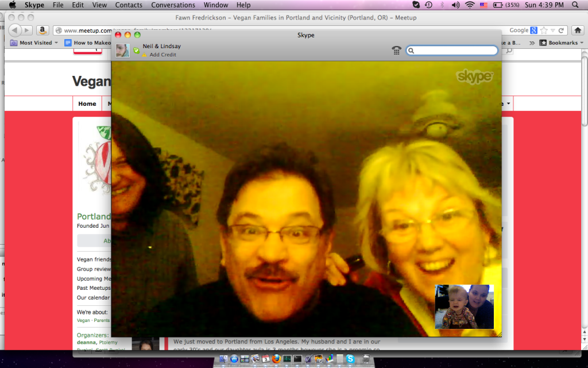
Task: Click the volume menu bar icon
Action: coord(455,5)
